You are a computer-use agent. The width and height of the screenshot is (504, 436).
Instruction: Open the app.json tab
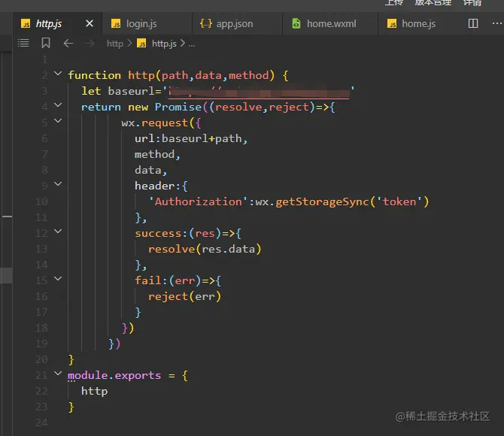237,23
